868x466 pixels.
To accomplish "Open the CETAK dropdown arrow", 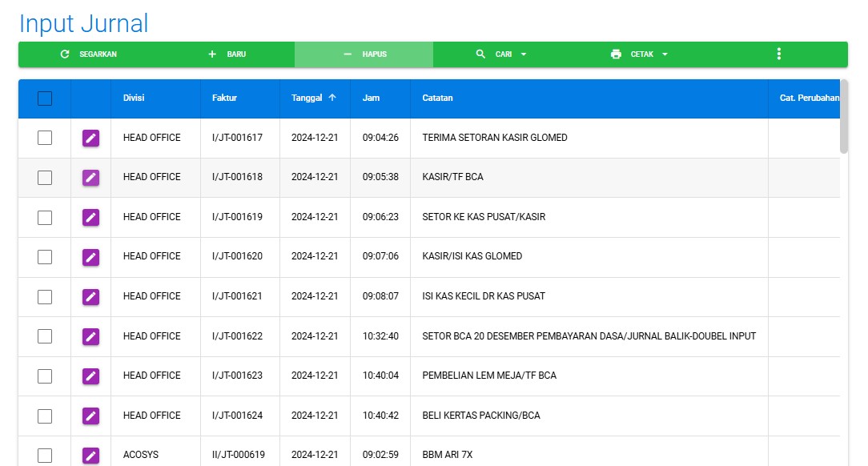I will pos(665,54).
